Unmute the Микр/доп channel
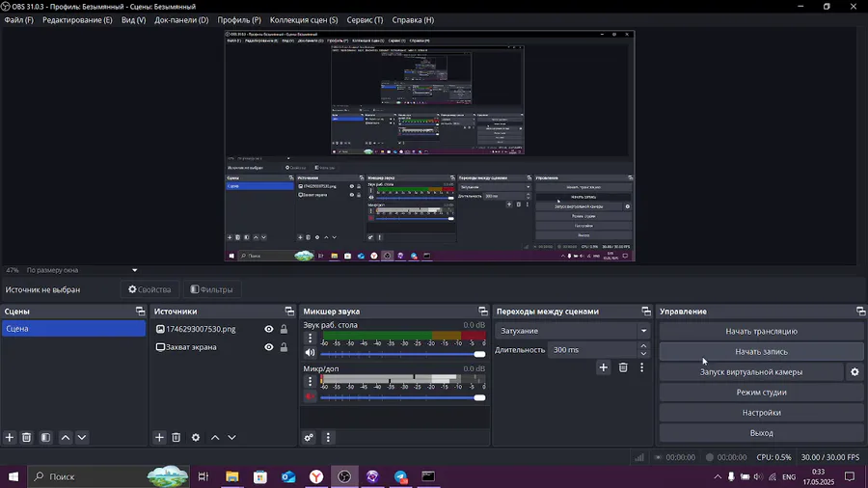 [310, 396]
